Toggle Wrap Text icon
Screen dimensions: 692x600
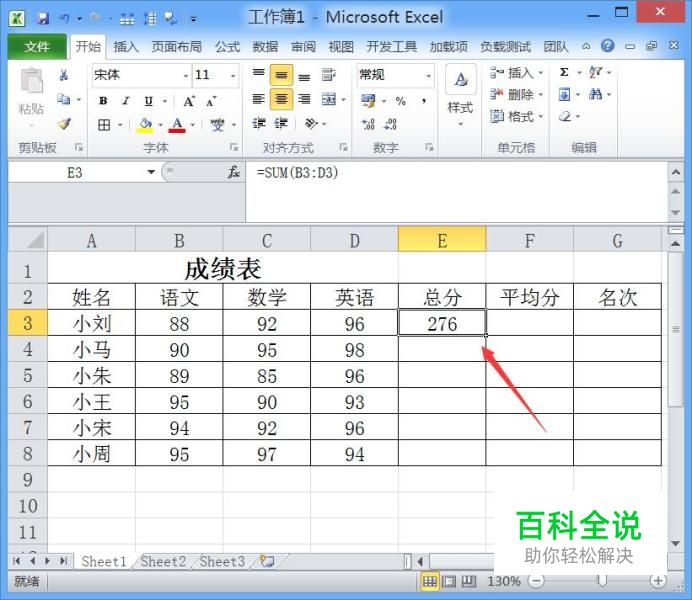(x=329, y=75)
